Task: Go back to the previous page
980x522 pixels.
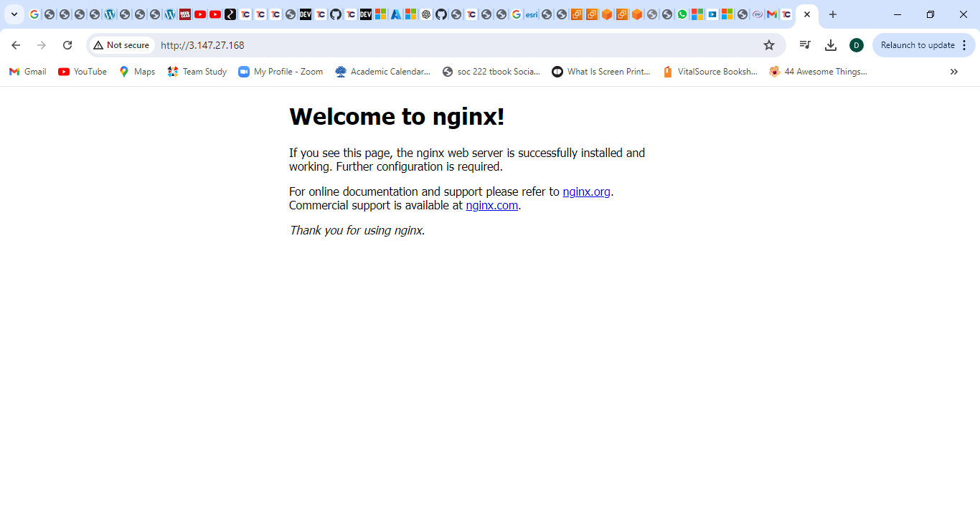Action: [16, 45]
